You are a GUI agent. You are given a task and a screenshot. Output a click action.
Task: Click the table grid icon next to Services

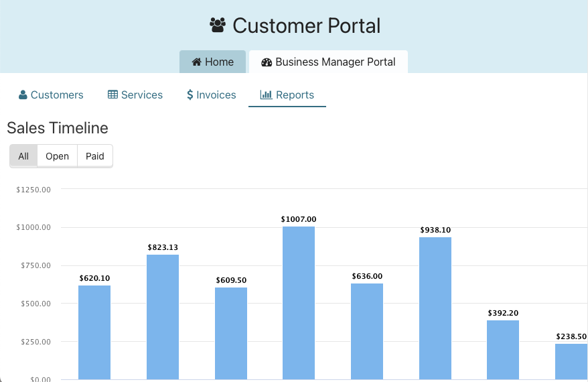point(113,94)
